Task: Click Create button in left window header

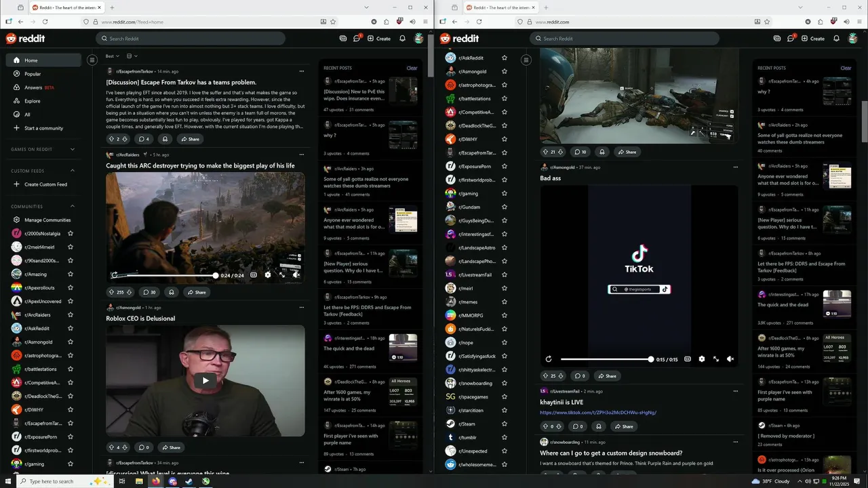Action: 379,39
